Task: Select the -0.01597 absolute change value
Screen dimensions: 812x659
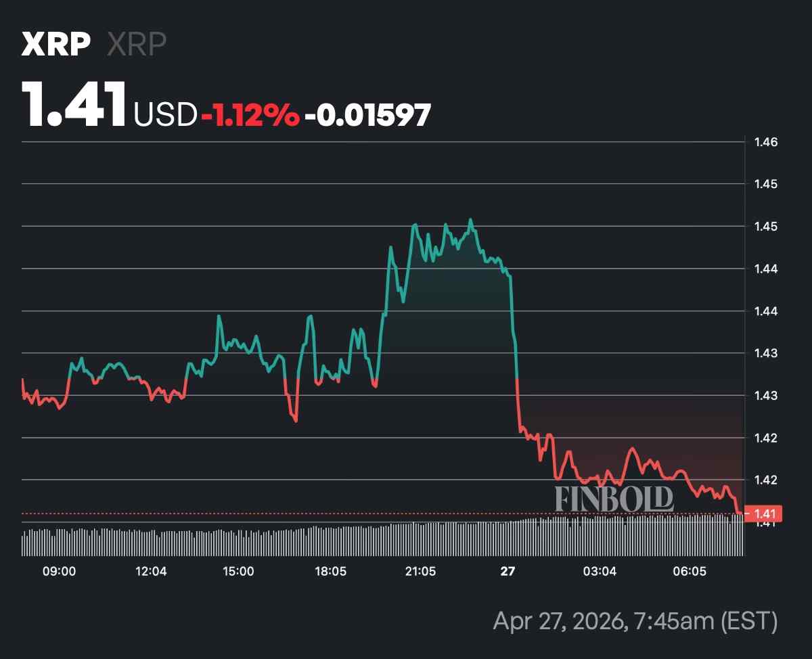Action: [367, 115]
